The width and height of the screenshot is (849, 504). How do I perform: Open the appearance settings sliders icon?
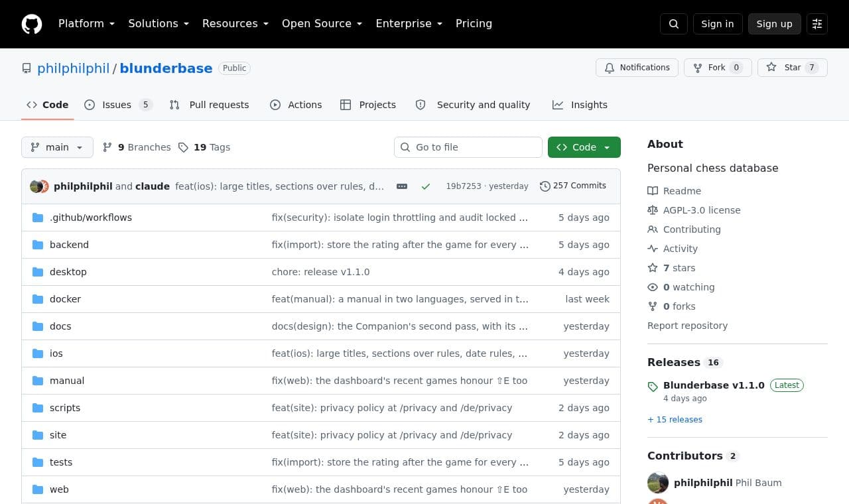point(817,24)
